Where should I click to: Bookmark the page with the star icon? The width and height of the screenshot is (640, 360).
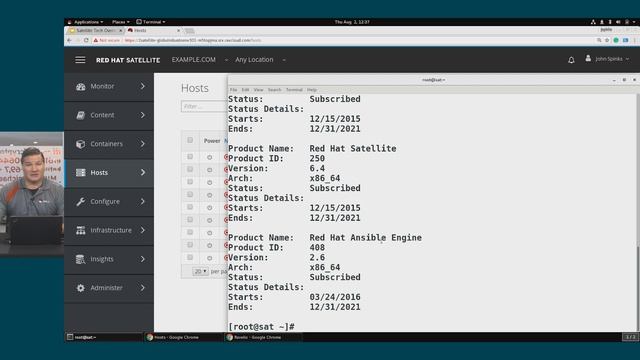607,40
